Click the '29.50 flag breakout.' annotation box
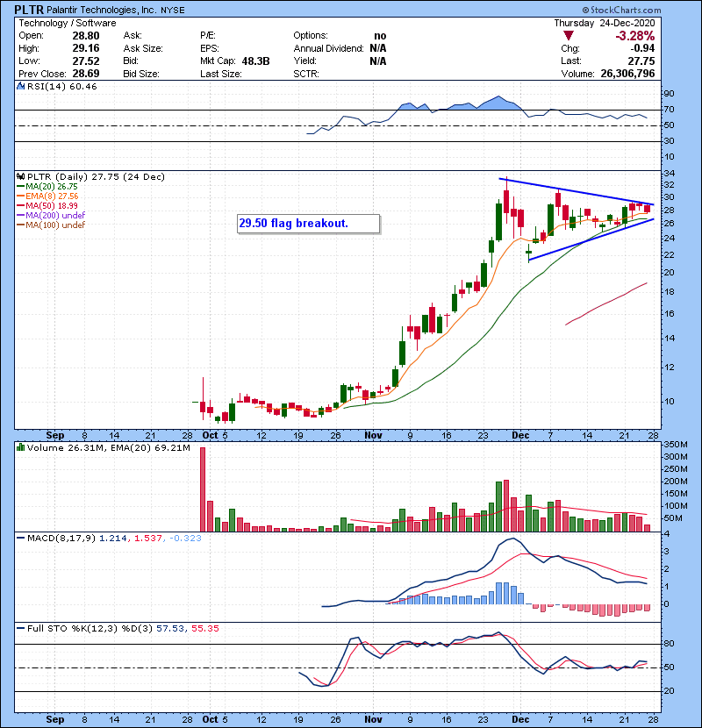Screen dimensions: 702x728 (x=309, y=224)
